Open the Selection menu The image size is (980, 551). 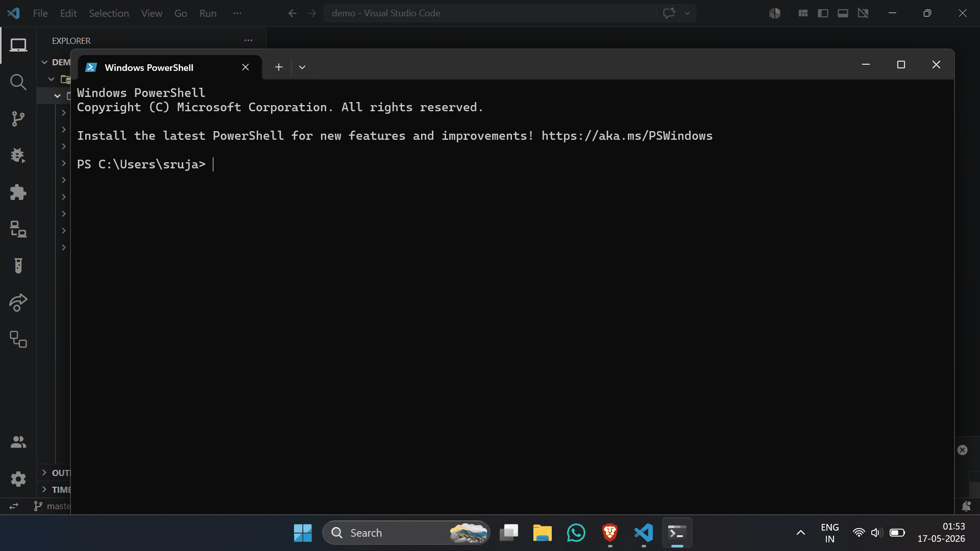(109, 13)
